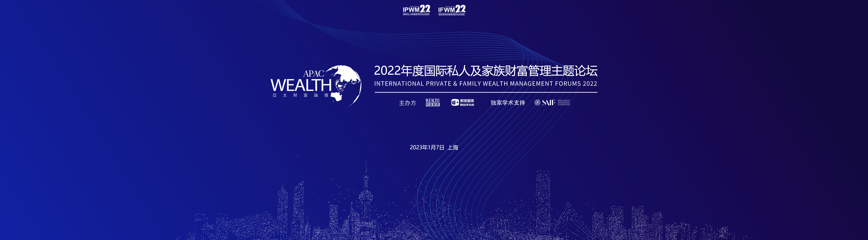This screenshot has width=868, height=240.
Task: Click the 主办方 label
Action: click(407, 103)
